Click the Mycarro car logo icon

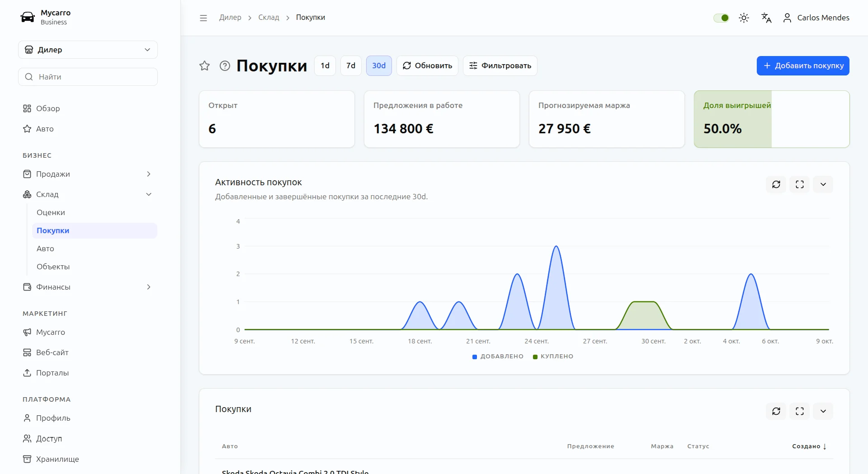28,17
